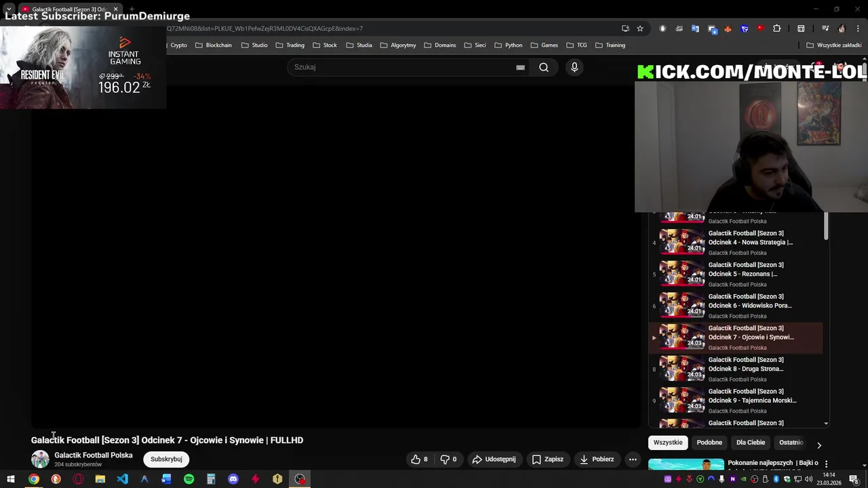Open tab search dropdown arrow
This screenshot has width=868, height=488.
9,9
